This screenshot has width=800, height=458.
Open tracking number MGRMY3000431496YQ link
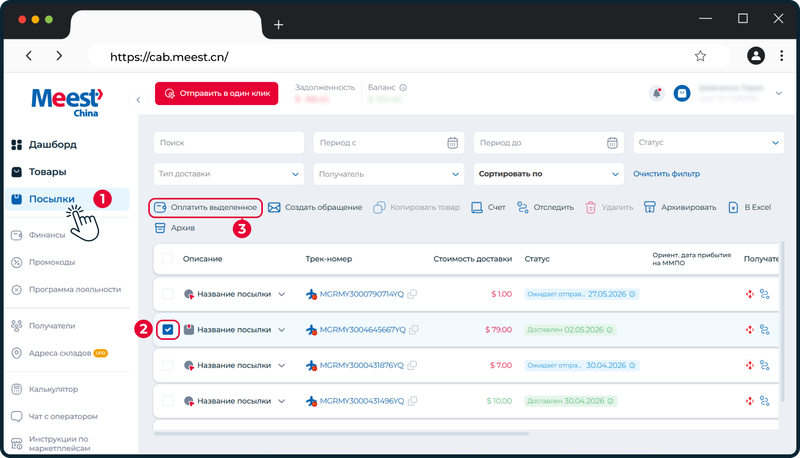361,401
